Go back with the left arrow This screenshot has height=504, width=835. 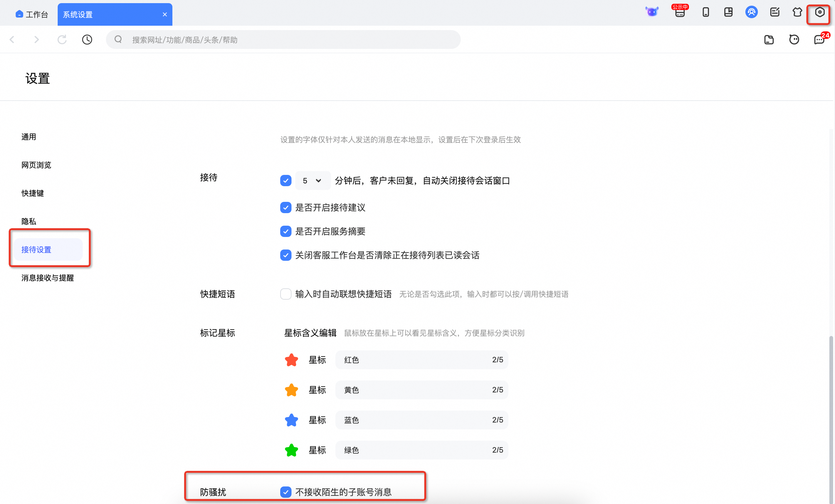point(12,40)
